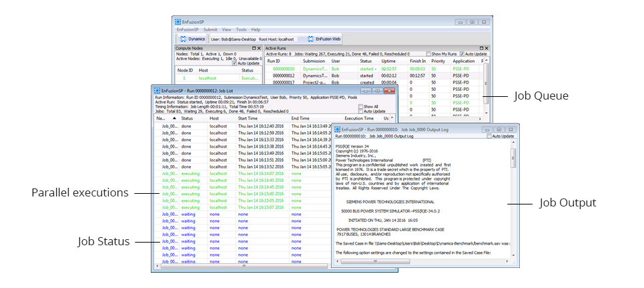
Task: Minimize the Output Log window
Action: tap(488, 129)
